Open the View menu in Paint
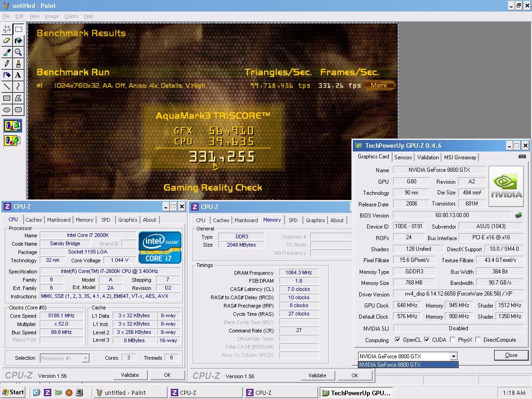This screenshot has width=532, height=399. click(34, 16)
